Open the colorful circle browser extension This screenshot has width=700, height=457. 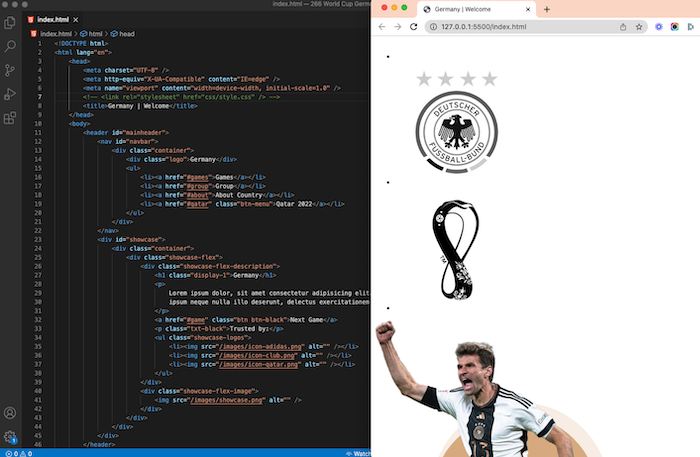[675, 27]
